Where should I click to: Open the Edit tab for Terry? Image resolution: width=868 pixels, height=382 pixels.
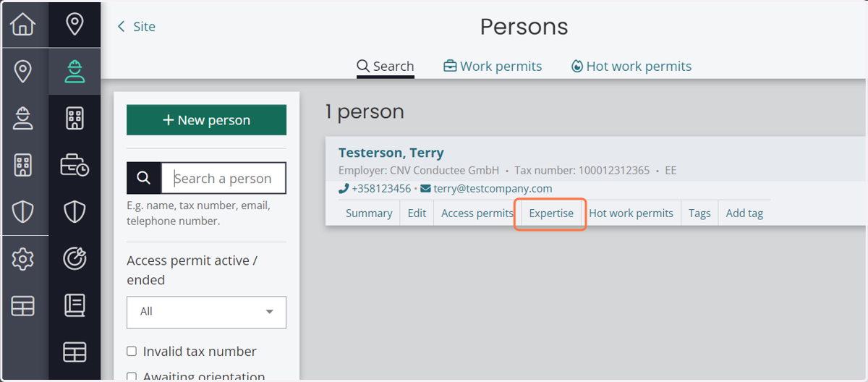point(417,213)
